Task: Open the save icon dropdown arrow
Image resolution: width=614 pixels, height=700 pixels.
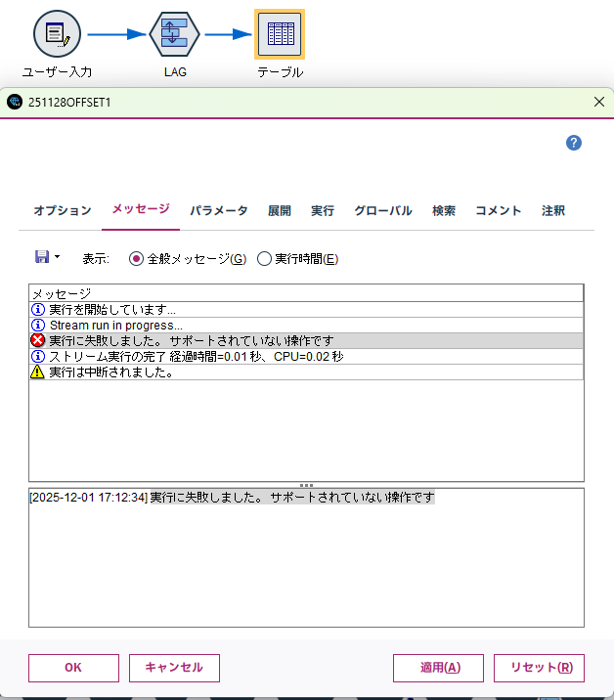Action: pyautogui.click(x=57, y=257)
